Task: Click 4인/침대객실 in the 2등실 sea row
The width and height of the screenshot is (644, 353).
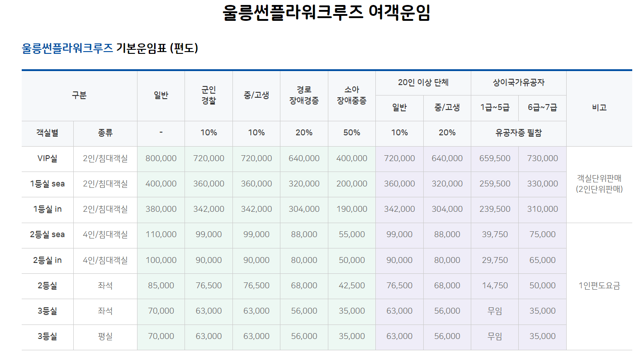Action: coord(105,234)
